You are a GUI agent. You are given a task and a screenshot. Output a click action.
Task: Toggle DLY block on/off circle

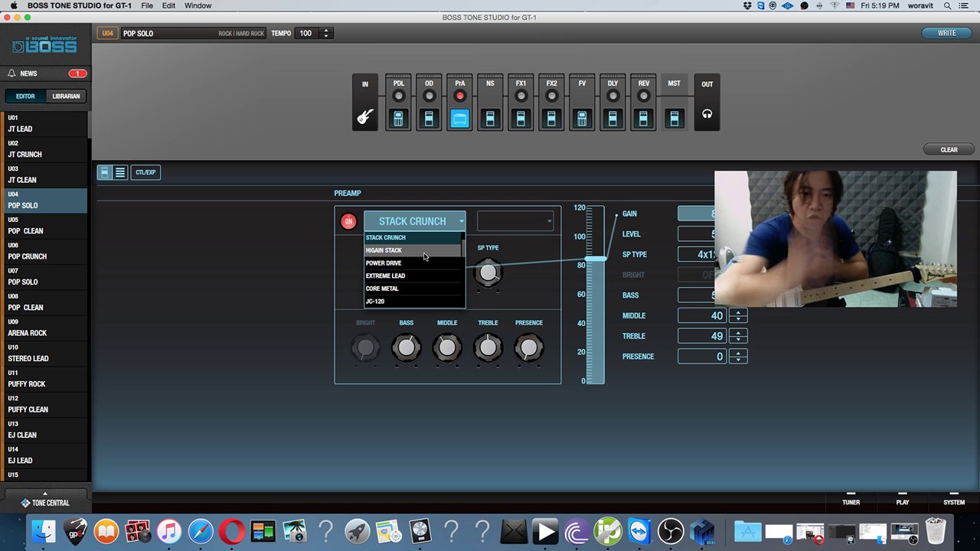612,96
